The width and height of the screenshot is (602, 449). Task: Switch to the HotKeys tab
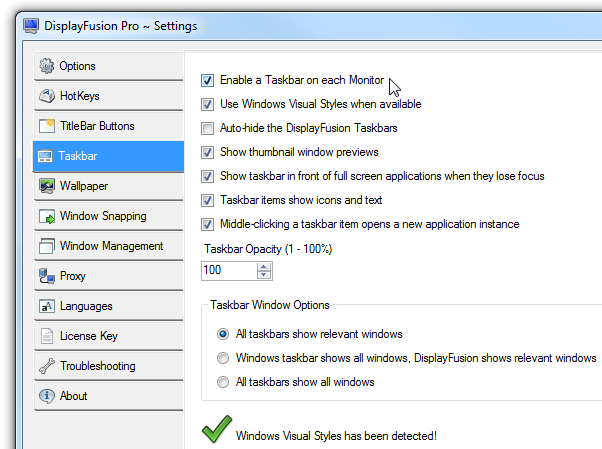[x=109, y=96]
